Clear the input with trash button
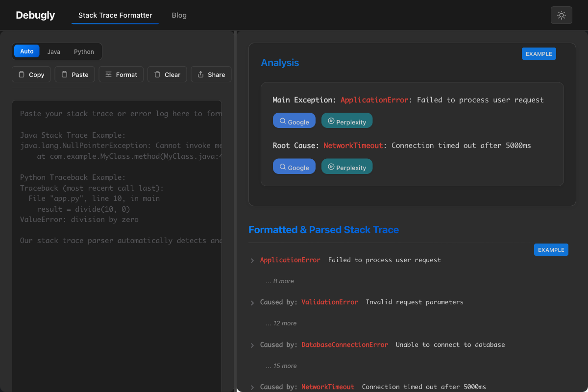The width and height of the screenshot is (588, 392). [167, 74]
